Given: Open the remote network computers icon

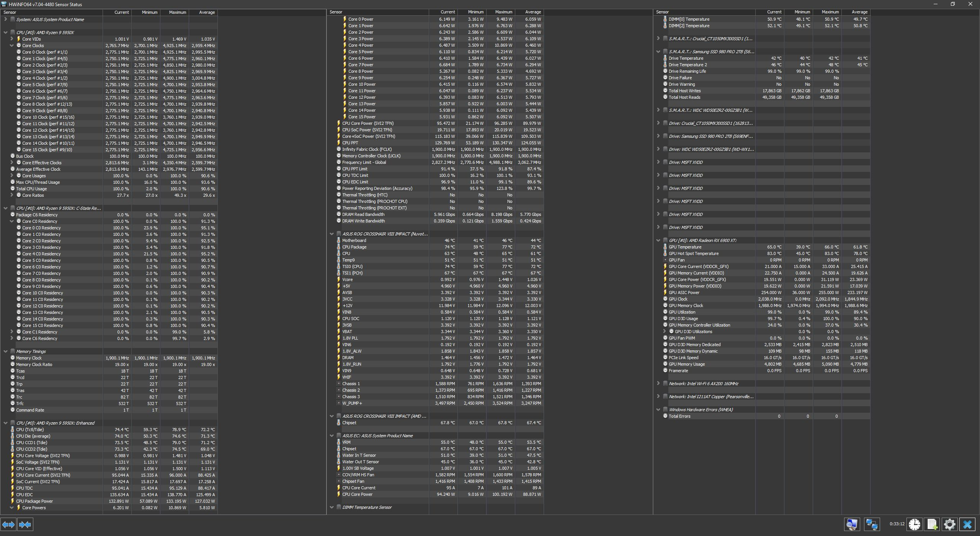Looking at the screenshot, I should [872, 524].
